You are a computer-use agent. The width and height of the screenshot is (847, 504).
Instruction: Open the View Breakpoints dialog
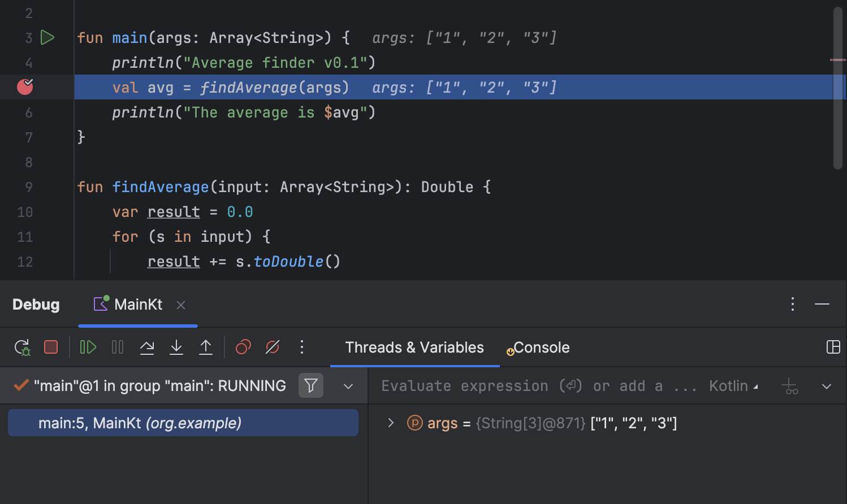243,347
